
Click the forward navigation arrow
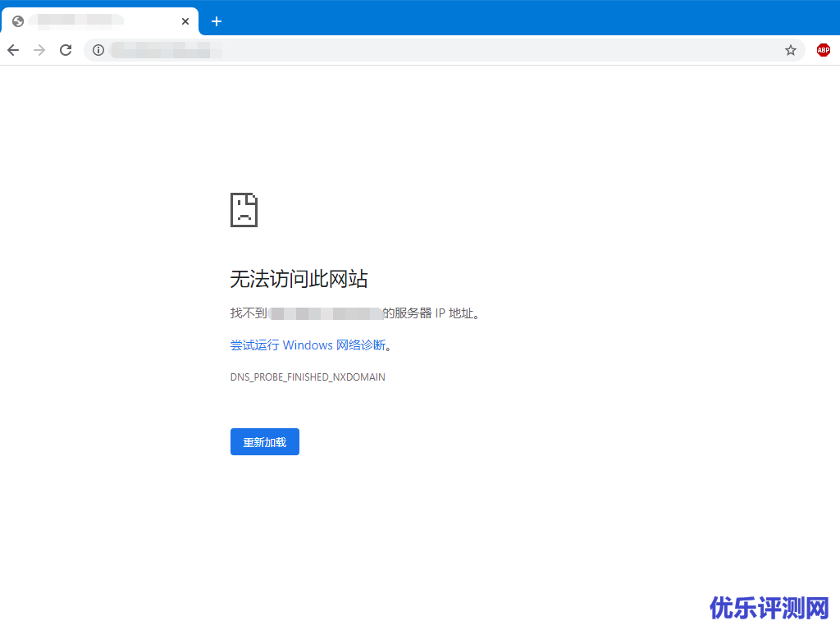(39, 50)
